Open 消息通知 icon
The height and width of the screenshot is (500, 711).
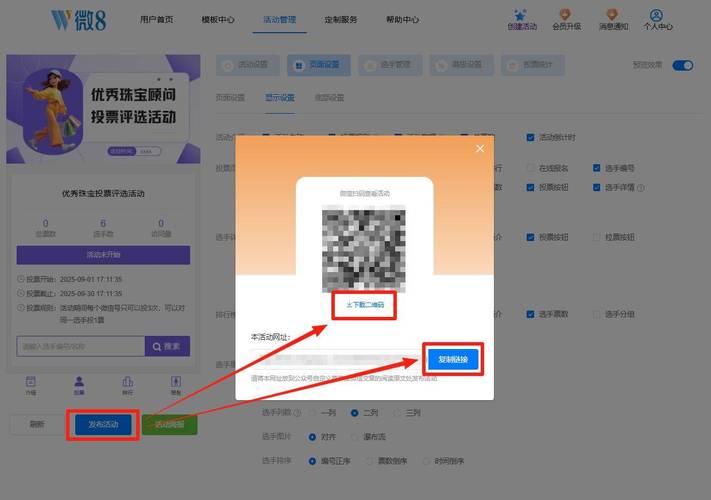coord(613,15)
